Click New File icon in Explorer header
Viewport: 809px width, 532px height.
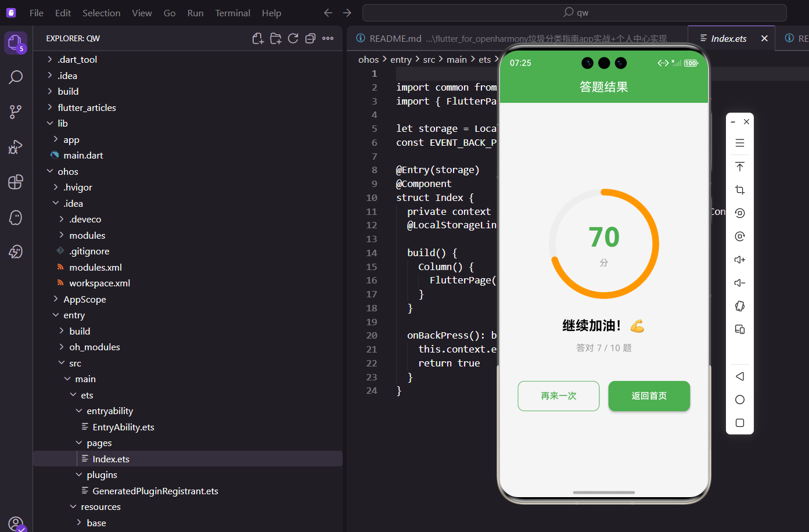click(x=258, y=38)
